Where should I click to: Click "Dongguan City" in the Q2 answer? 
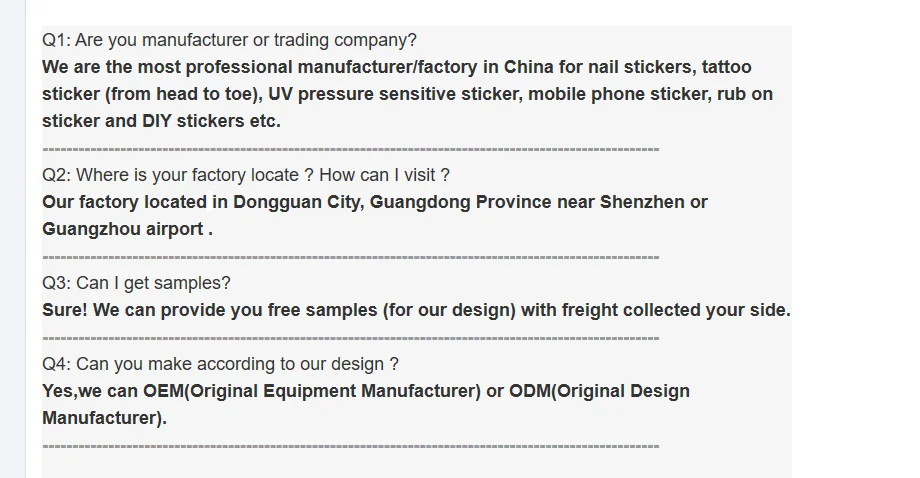[x=298, y=202]
